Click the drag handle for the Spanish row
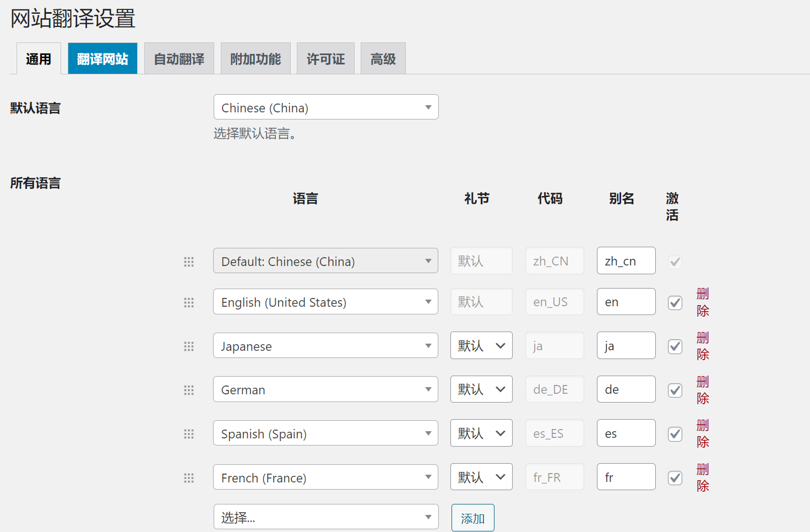810x532 pixels. coord(189,433)
